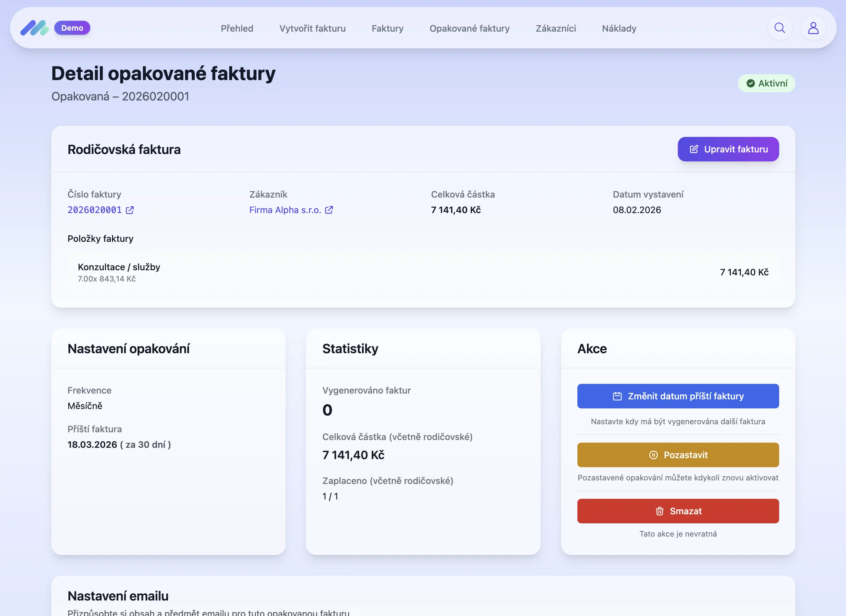846x616 pixels.
Task: Open the Přehled menu item
Action: 237,28
